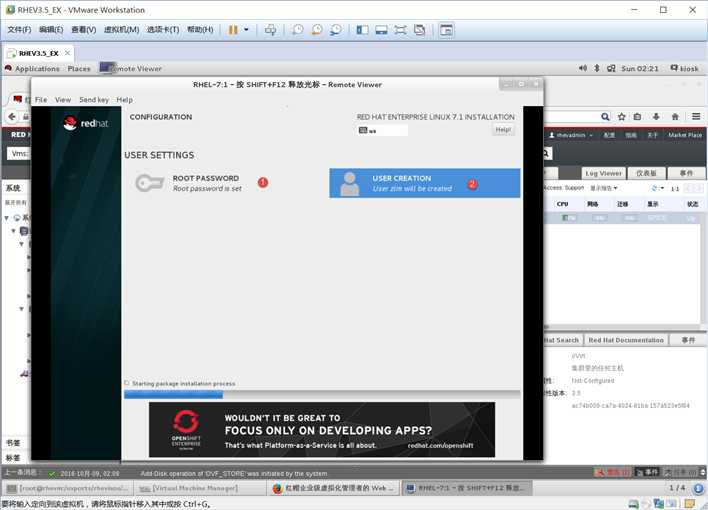708x510 pixels.
Task: Switch to the Log Viewer tab
Action: [604, 173]
